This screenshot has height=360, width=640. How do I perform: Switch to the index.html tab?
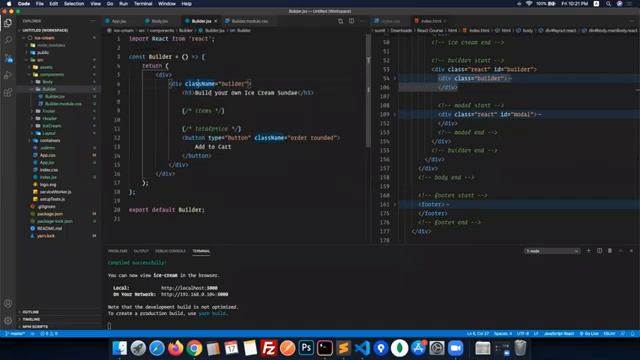(x=431, y=21)
